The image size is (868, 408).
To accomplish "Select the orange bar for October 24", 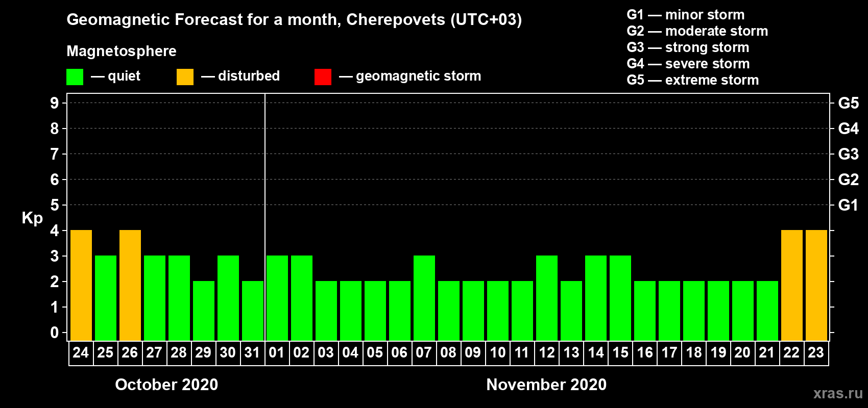I will click(81, 286).
